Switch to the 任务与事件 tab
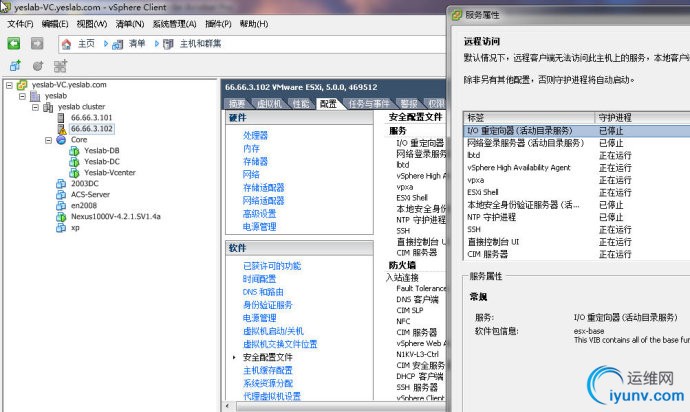The width and height of the screenshot is (690, 412). 369,104
